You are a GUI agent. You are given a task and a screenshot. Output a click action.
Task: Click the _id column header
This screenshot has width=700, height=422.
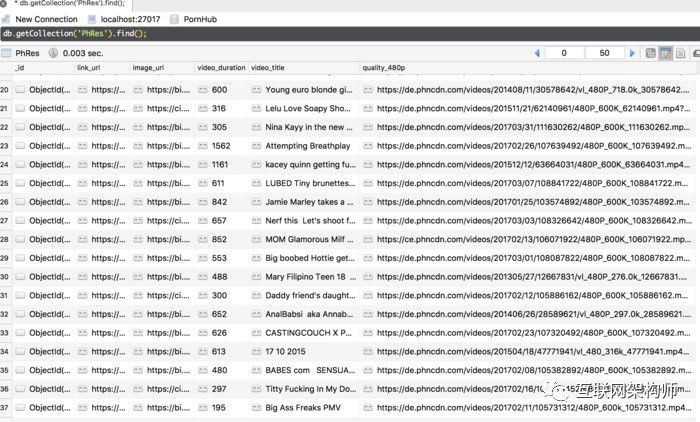click(x=19, y=68)
